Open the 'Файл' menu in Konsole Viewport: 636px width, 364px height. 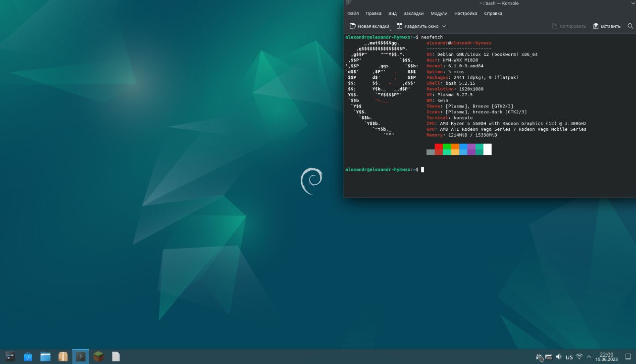353,13
